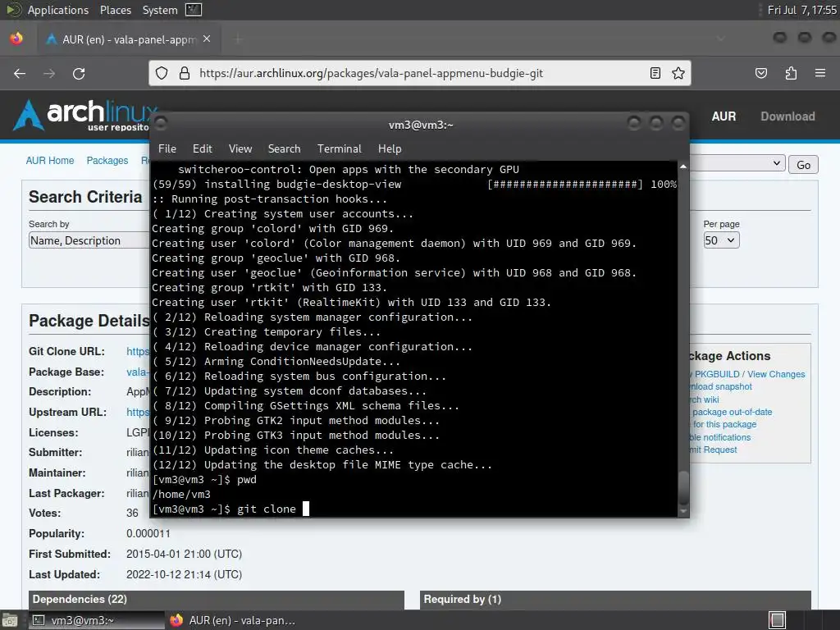Open the dropdown next to Go button

[737, 163]
